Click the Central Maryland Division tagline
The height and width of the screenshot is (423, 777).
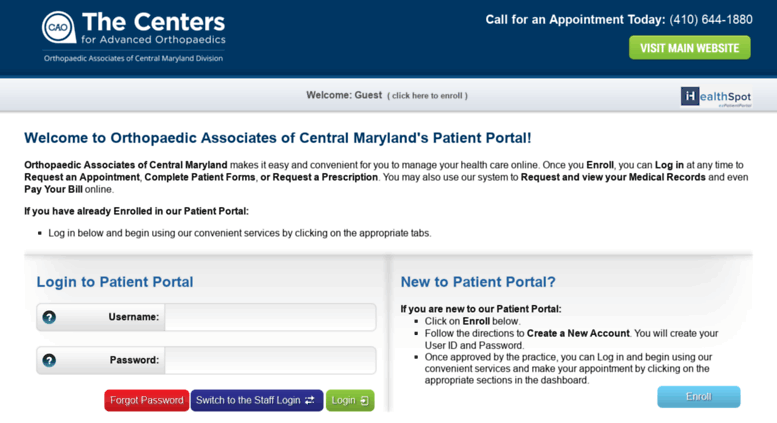tap(133, 58)
